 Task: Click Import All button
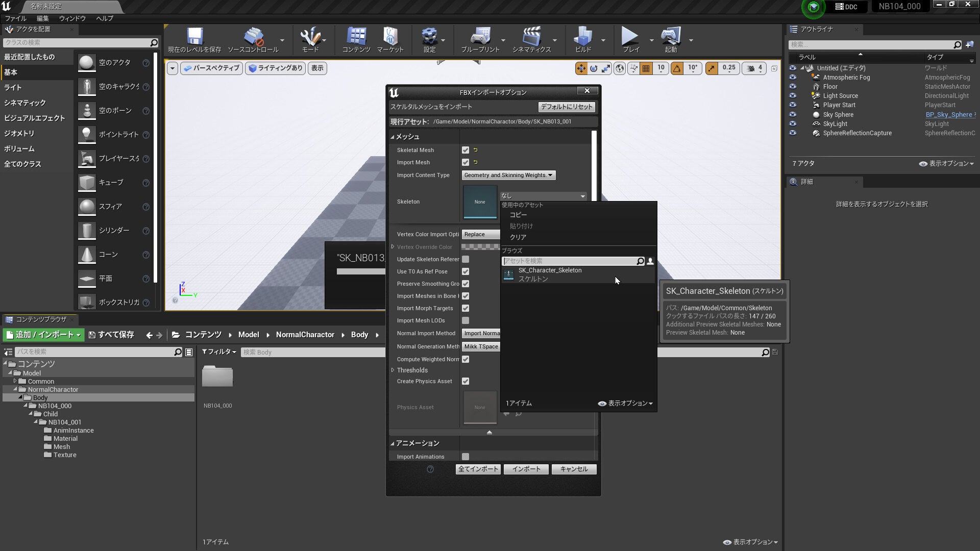pos(478,469)
